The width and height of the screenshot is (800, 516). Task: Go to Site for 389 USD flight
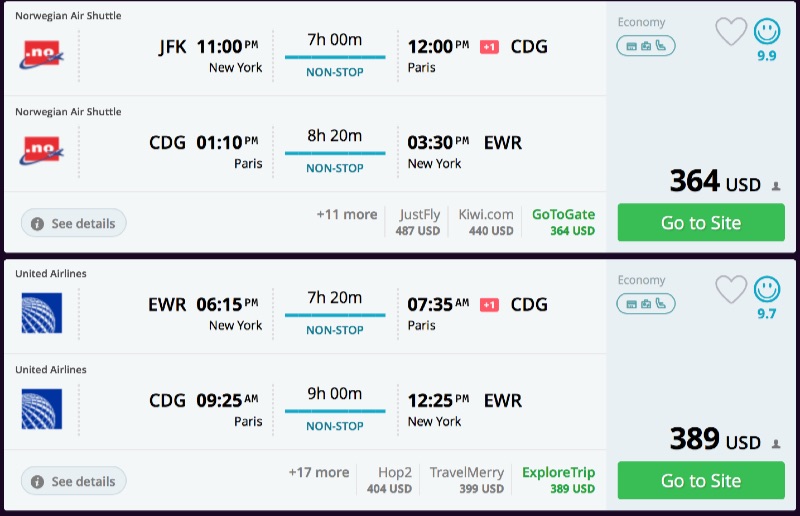tap(701, 480)
